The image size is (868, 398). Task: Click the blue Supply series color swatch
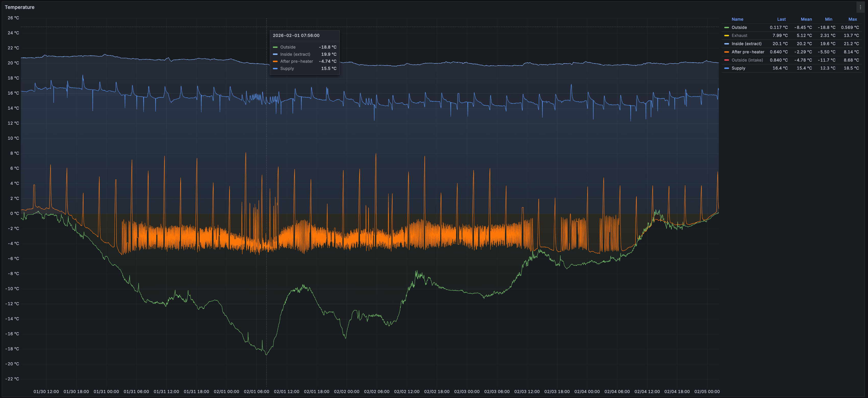[x=727, y=68]
